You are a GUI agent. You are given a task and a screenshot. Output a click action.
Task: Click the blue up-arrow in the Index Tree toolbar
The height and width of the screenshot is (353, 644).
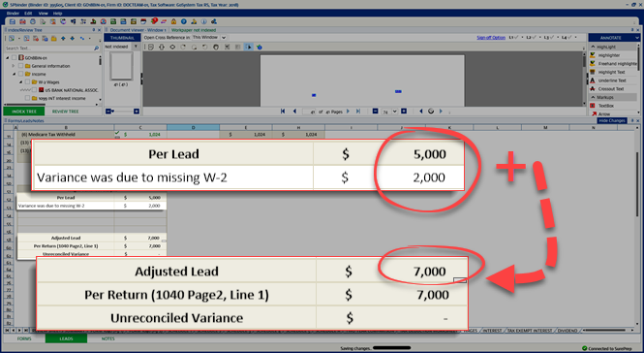coord(63,38)
